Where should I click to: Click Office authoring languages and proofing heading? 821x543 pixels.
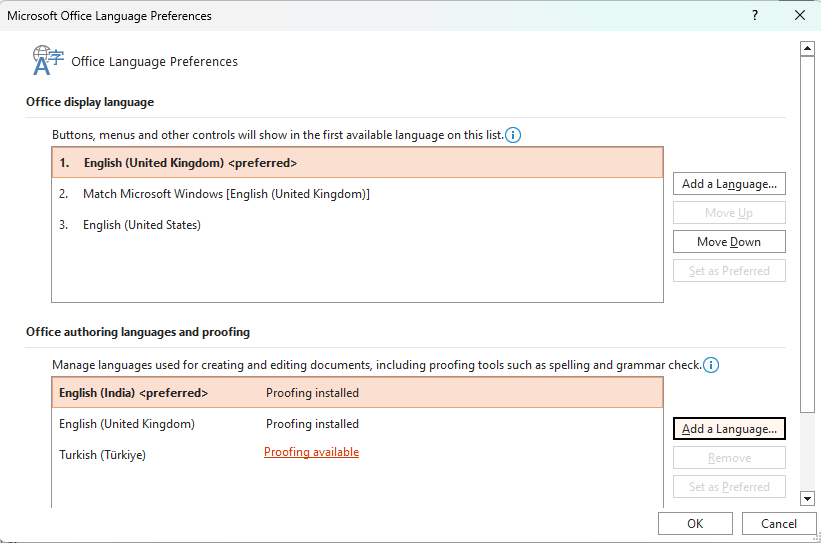(138, 332)
